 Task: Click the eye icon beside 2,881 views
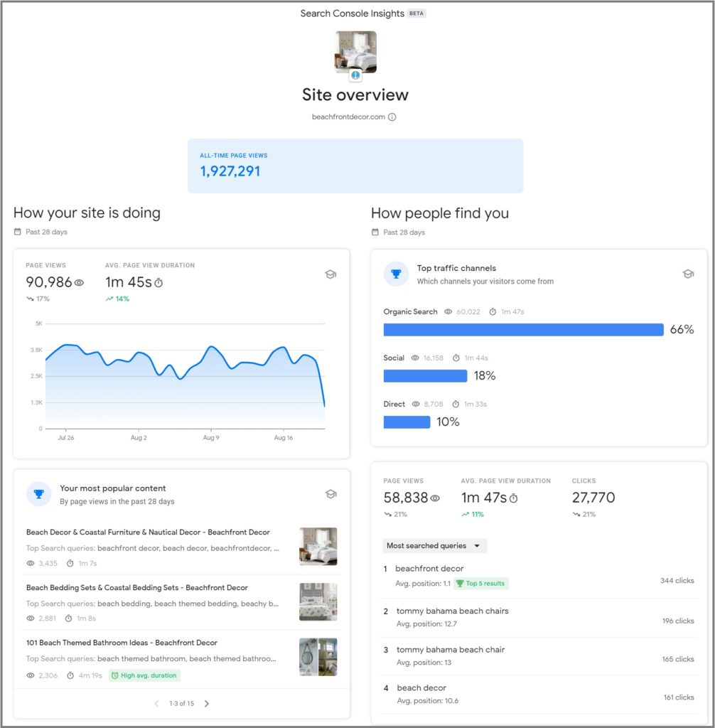[x=30, y=619]
